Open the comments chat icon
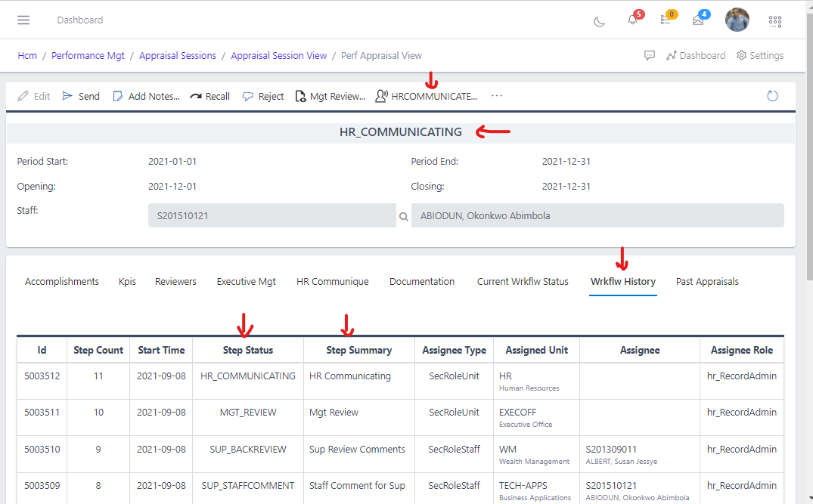 649,56
